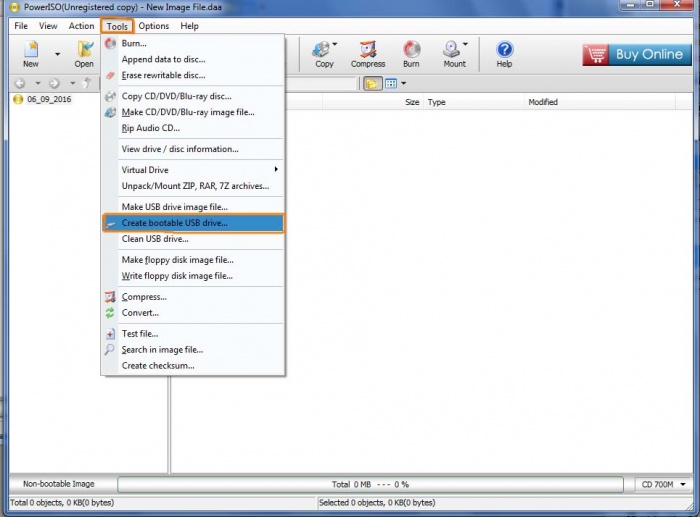Open the view mode dropdown arrow

click(403, 84)
